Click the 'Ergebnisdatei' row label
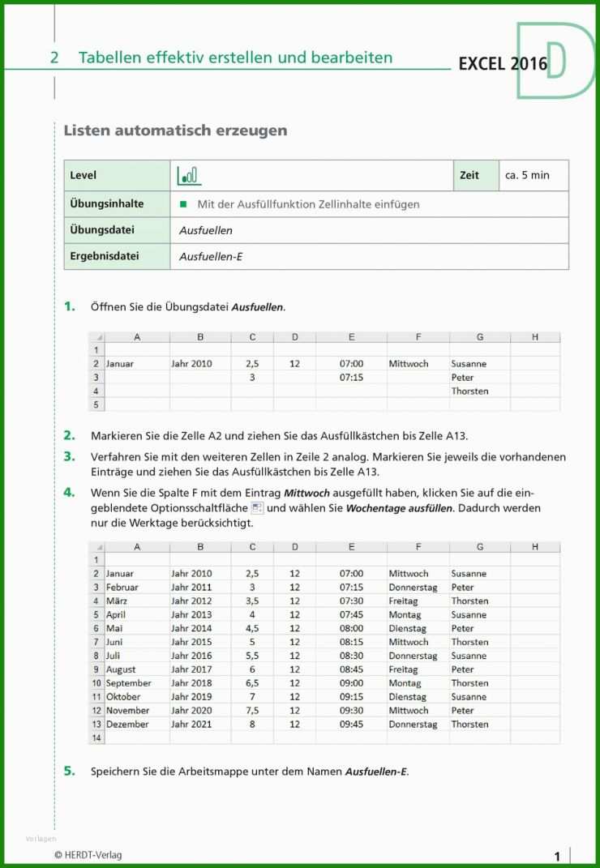The height and width of the screenshot is (868, 600). click(x=104, y=256)
